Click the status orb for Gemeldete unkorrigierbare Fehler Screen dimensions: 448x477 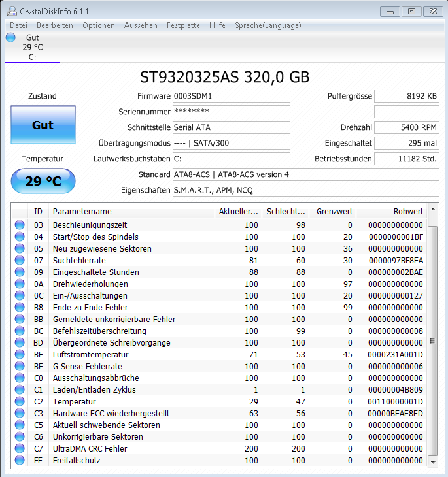coord(20,319)
